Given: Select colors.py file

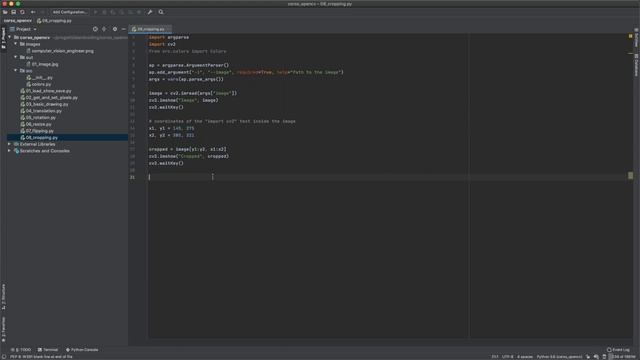Looking at the screenshot, I should (x=39, y=84).
